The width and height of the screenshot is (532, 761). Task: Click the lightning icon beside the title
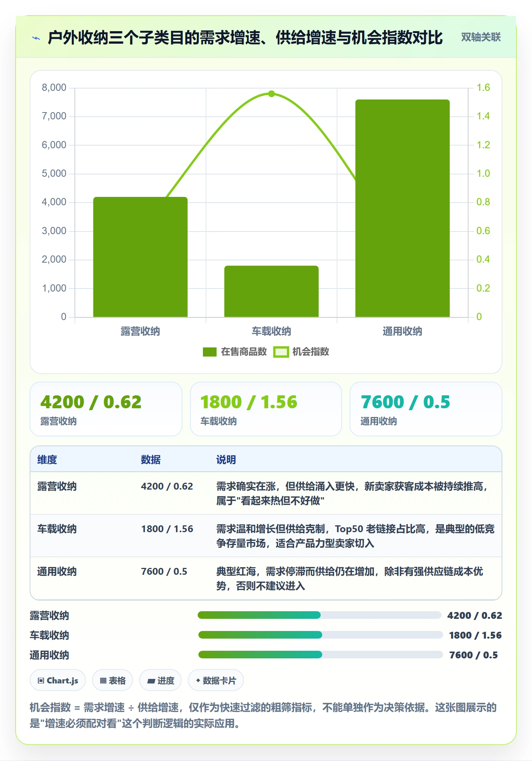pyautogui.click(x=36, y=38)
